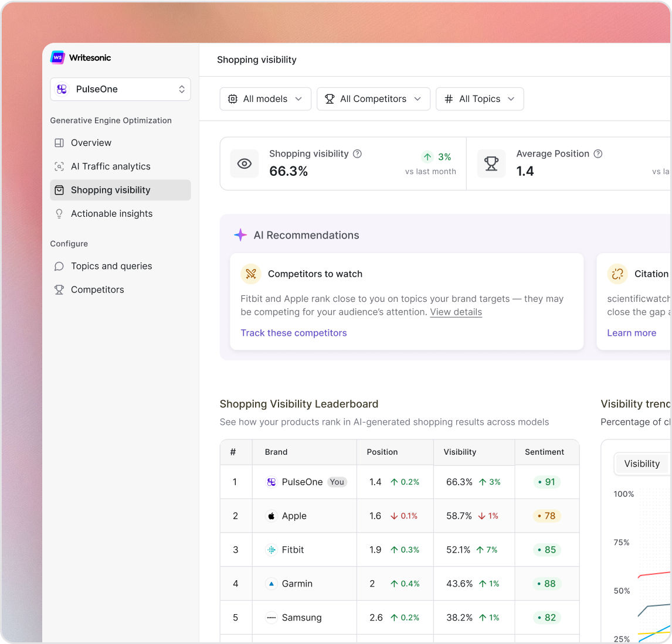Click the Samsung logo in leaderboard

click(x=271, y=618)
